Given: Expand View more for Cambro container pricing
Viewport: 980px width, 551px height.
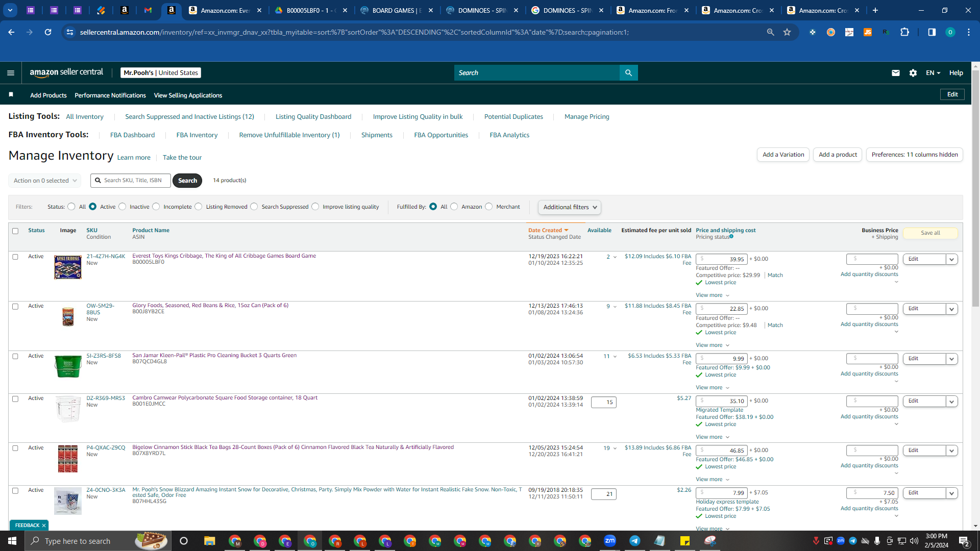Looking at the screenshot, I should point(713,437).
